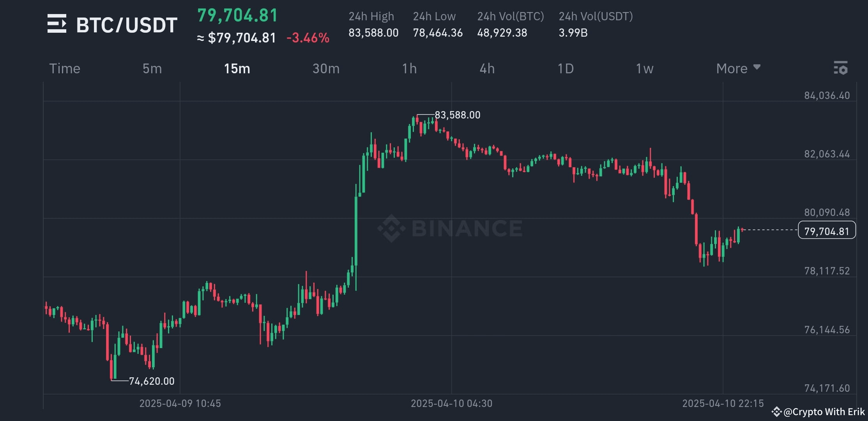Open the More menu chevron arrow

click(x=757, y=67)
